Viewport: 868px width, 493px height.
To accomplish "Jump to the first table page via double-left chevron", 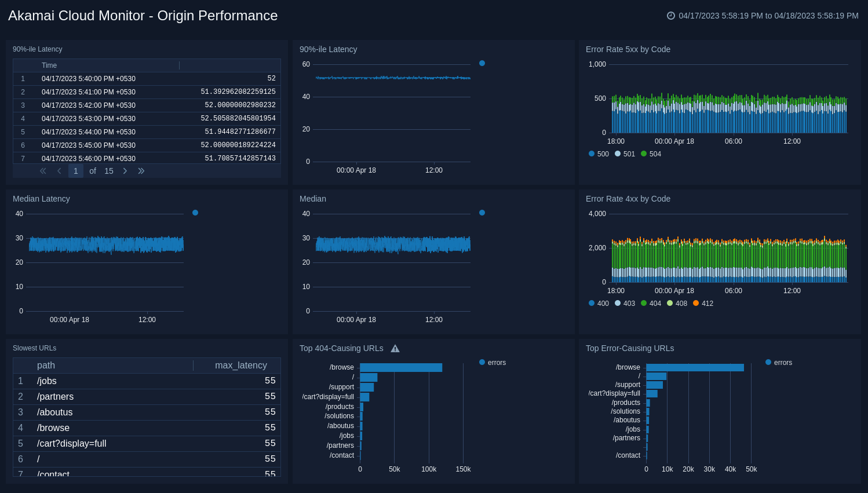I will (42, 170).
